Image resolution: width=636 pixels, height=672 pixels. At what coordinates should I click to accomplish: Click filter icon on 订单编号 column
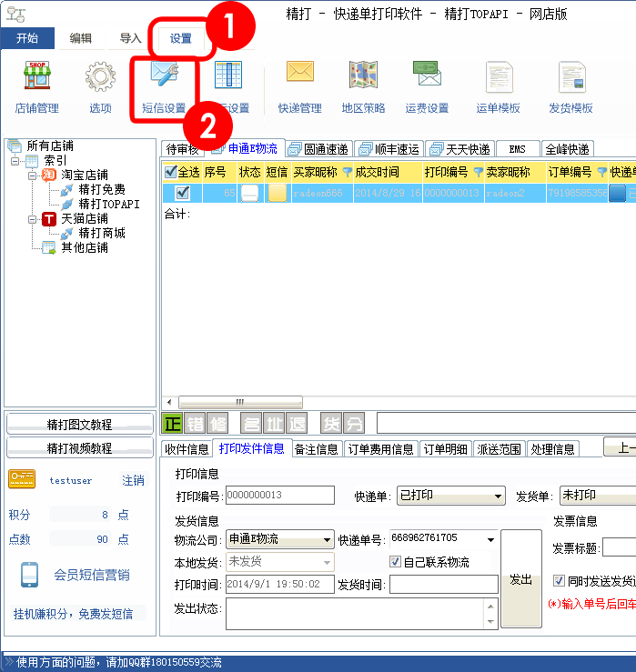(x=602, y=172)
